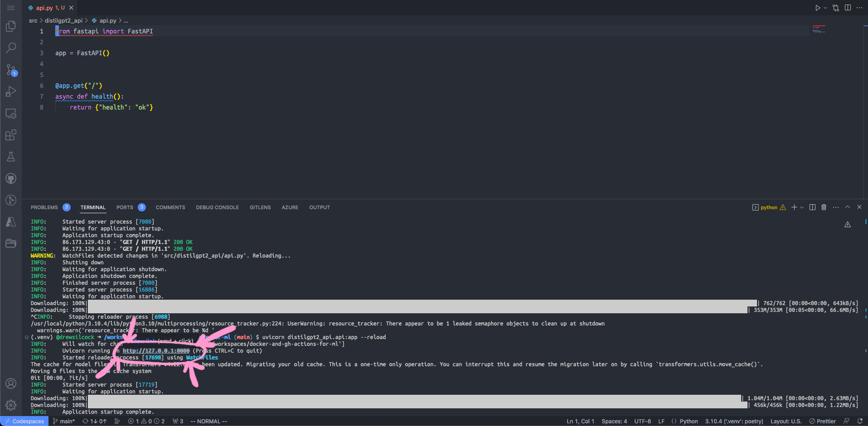Open Run and Debug view

click(x=11, y=92)
